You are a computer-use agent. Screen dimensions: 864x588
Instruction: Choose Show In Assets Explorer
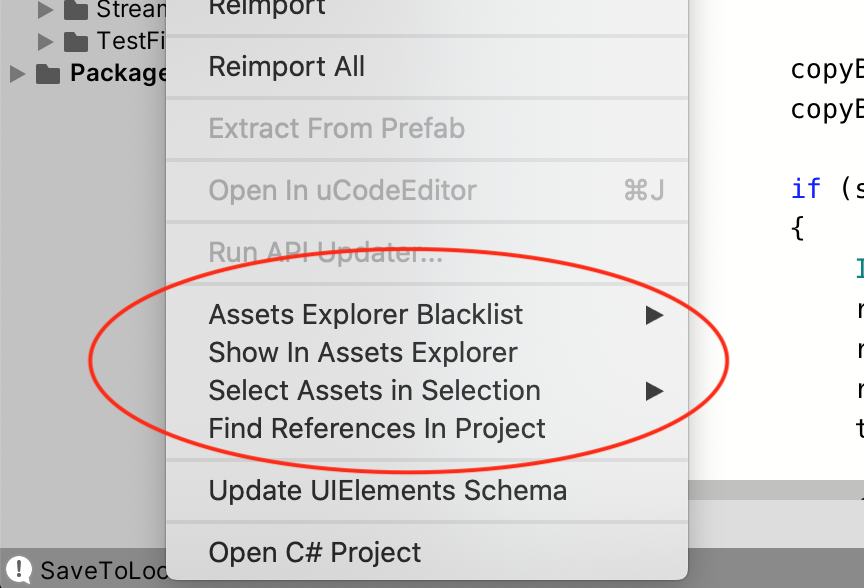point(427,353)
